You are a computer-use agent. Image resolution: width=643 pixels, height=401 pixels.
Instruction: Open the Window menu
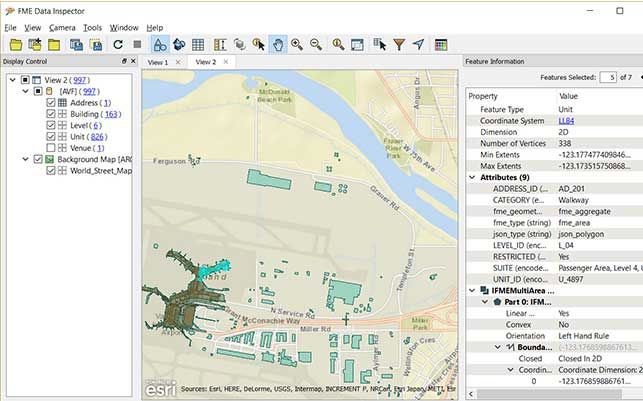tap(124, 28)
